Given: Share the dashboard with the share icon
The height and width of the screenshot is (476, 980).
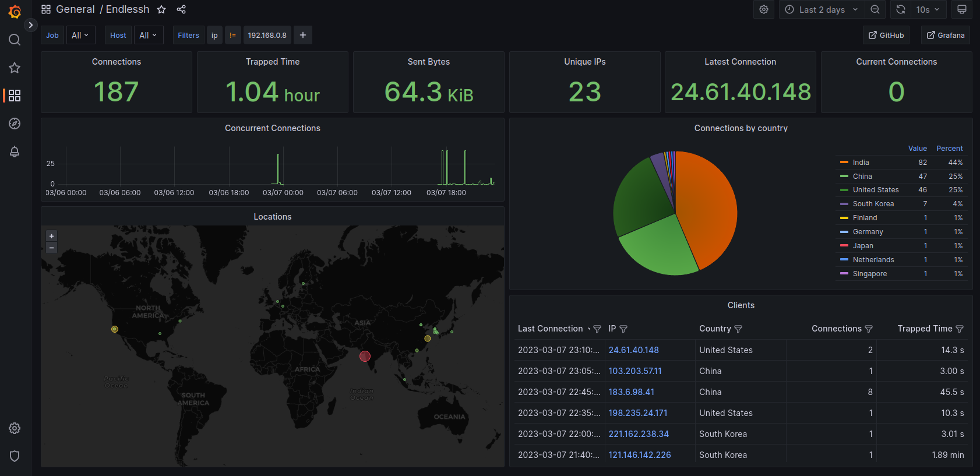Looking at the screenshot, I should [x=181, y=9].
